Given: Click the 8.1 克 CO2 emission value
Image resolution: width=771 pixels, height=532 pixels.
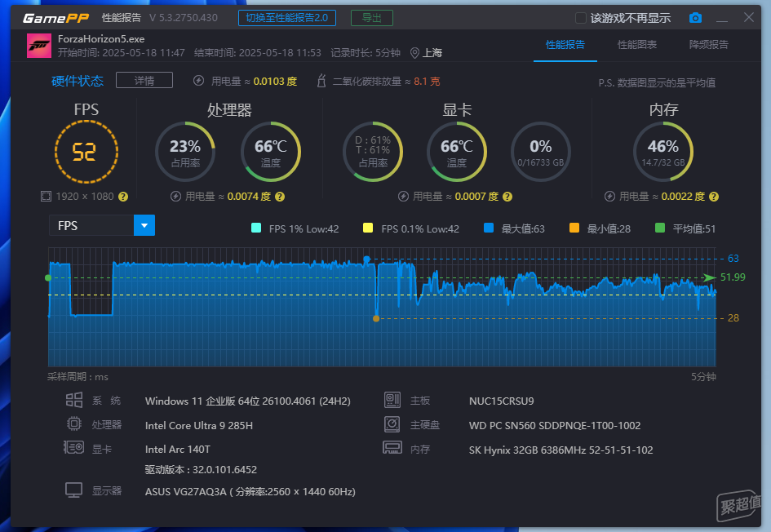Looking at the screenshot, I should click(427, 81).
